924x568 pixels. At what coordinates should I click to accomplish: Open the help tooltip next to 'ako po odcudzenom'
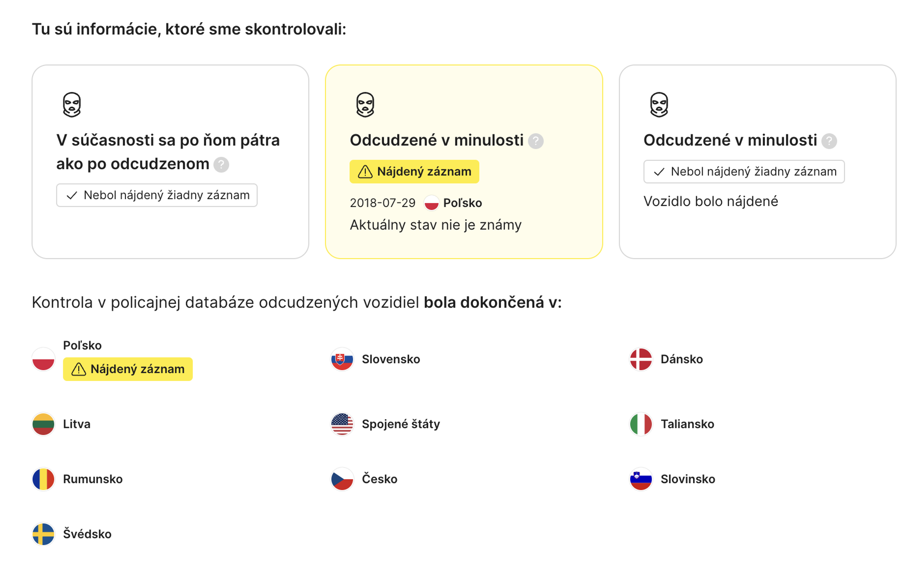pos(221,164)
